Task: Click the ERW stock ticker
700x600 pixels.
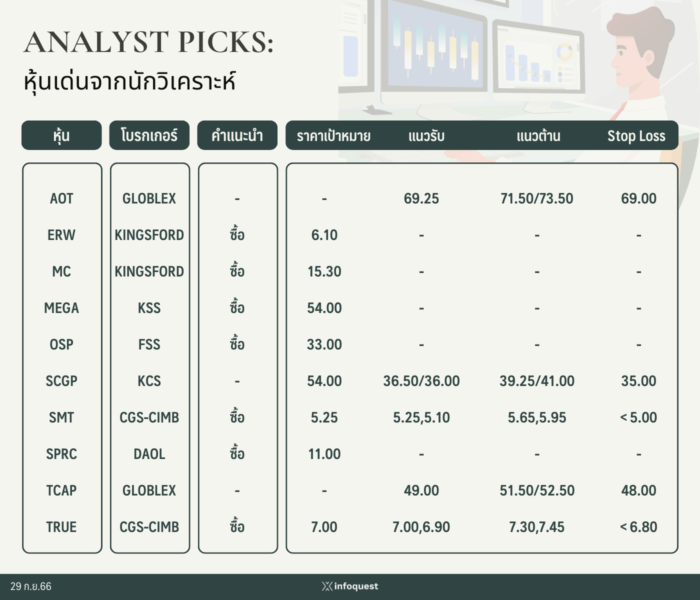Action: coord(61,235)
